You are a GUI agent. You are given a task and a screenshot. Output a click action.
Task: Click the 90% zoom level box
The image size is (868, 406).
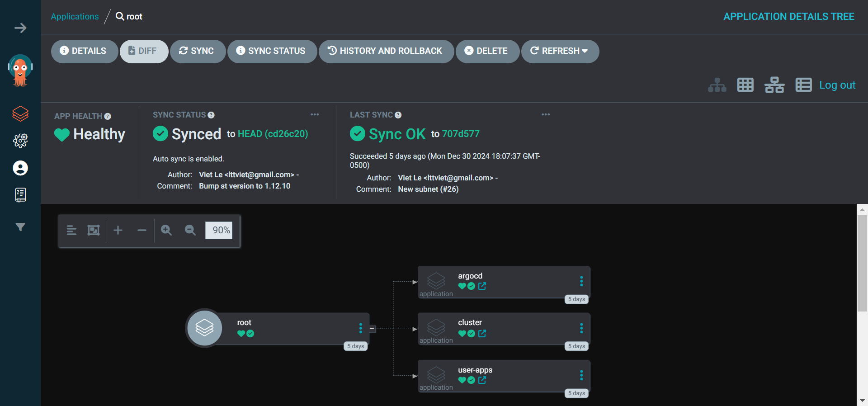coord(219,230)
